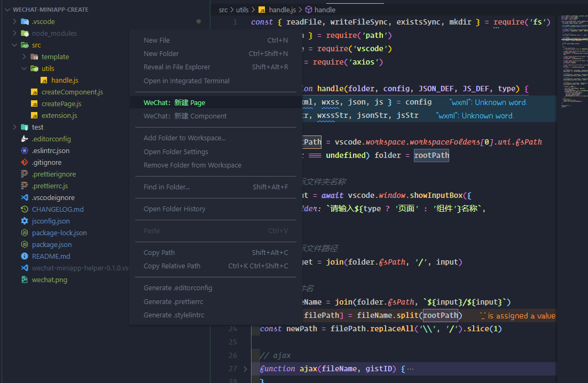Click the .editorconfig file icon
This screenshot has width=588, height=383.
coord(25,139)
